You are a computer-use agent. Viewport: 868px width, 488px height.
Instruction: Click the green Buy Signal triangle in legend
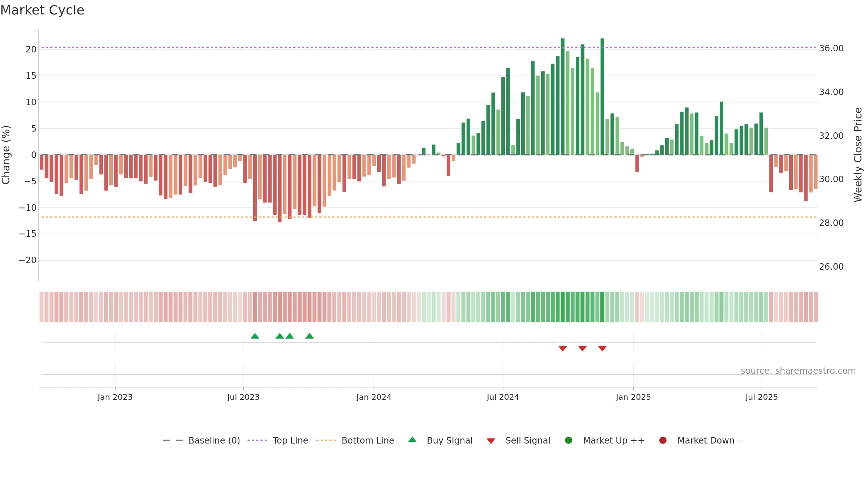coord(412,440)
